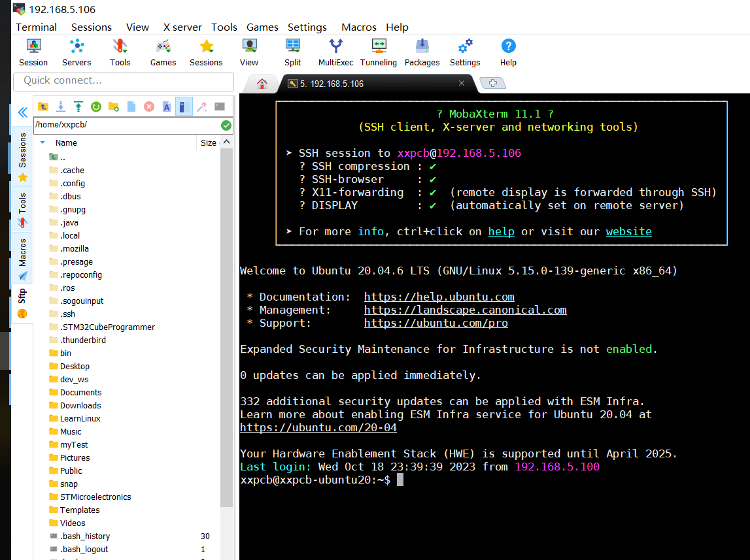This screenshot has width=750, height=560.
Task: Click the purple letter A file icon
Action: (x=167, y=107)
